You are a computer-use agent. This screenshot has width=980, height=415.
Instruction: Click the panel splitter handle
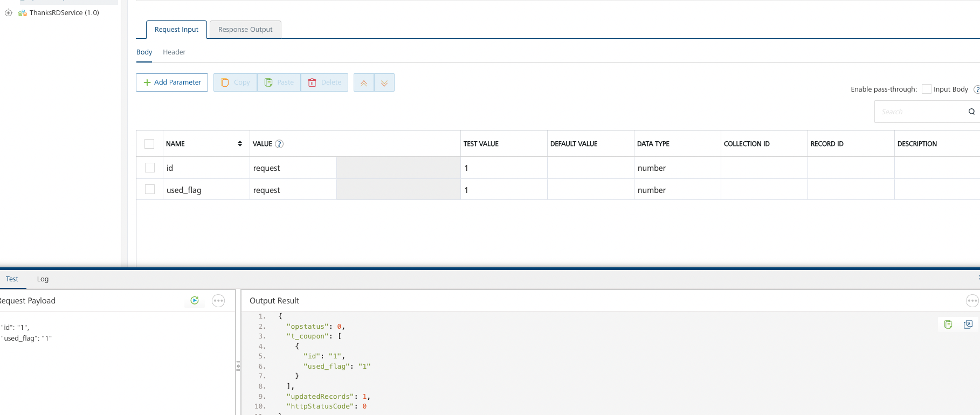coord(238,366)
